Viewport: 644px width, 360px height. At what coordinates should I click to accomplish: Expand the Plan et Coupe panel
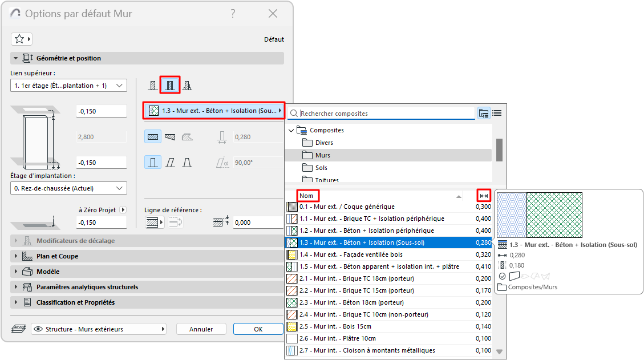point(147,256)
